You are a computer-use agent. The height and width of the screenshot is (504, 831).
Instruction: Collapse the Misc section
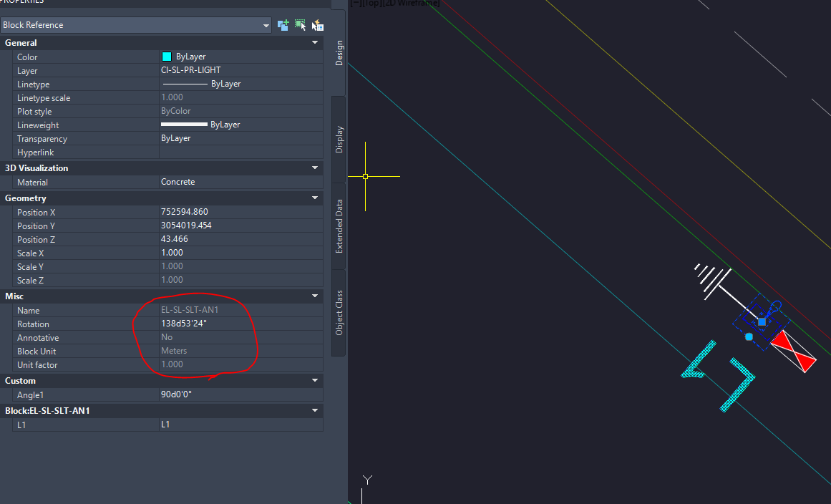314,296
